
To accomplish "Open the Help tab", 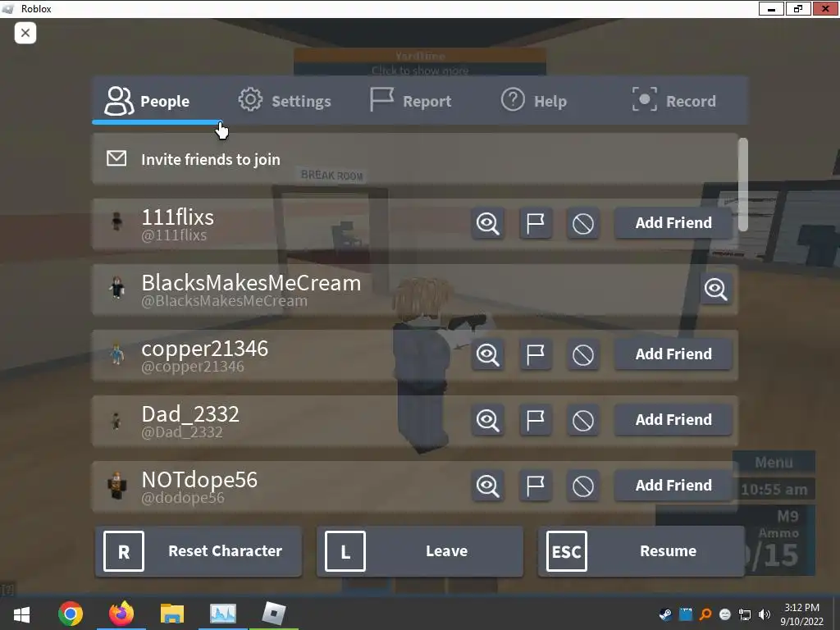I will [533, 101].
